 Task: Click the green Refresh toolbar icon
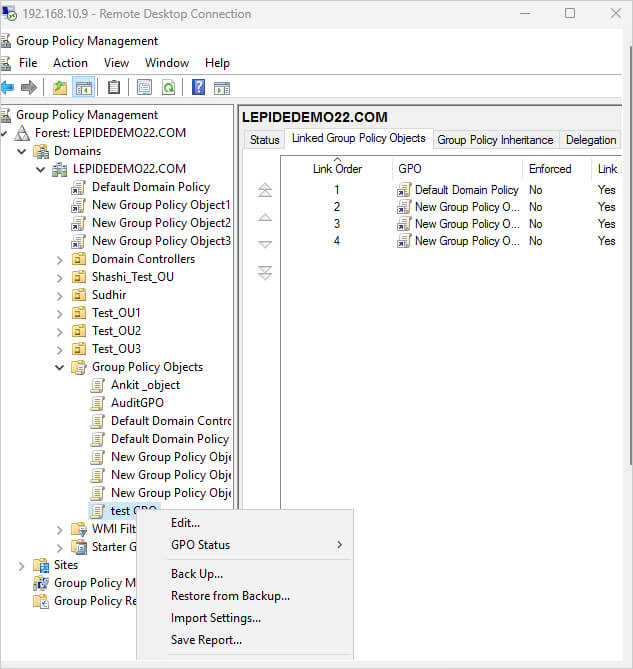168,88
